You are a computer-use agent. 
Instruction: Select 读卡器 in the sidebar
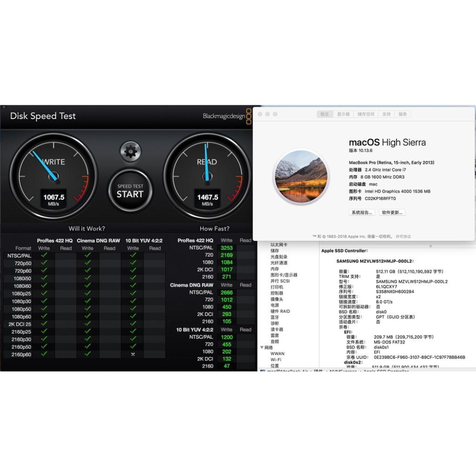(x=277, y=330)
